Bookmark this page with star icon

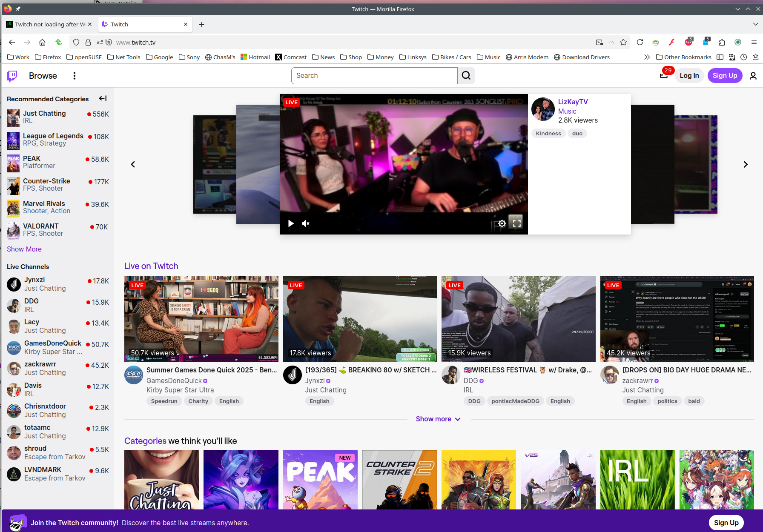pyautogui.click(x=623, y=42)
